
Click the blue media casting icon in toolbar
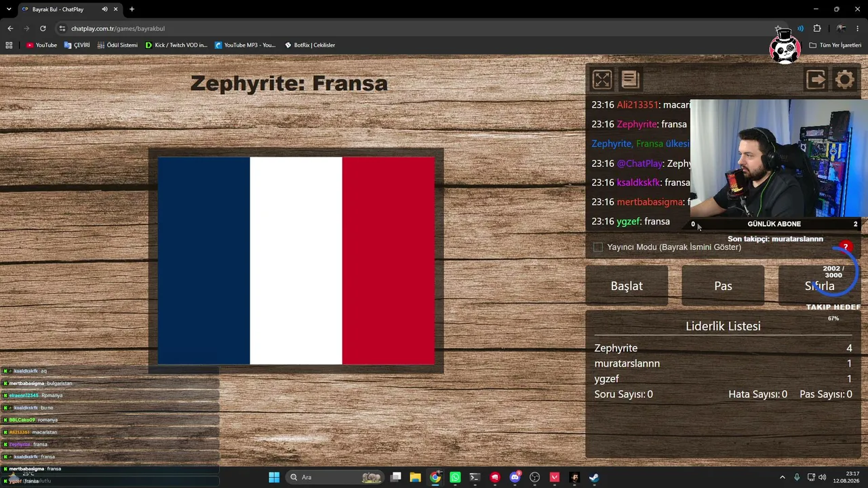click(x=800, y=28)
